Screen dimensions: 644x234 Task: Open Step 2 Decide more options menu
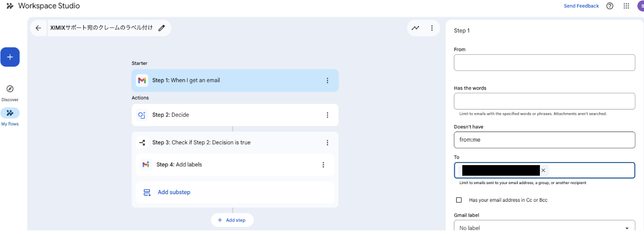(x=327, y=115)
